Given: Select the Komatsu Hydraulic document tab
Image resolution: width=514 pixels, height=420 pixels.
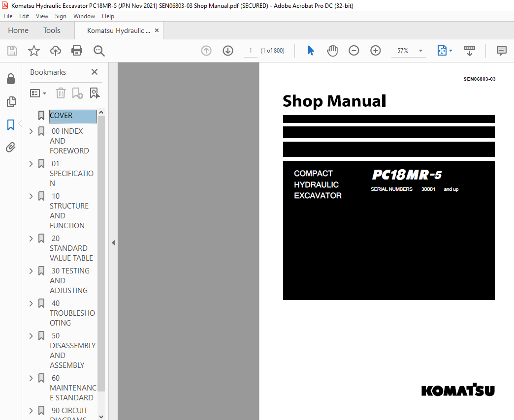Looking at the screenshot, I should 118,30.
